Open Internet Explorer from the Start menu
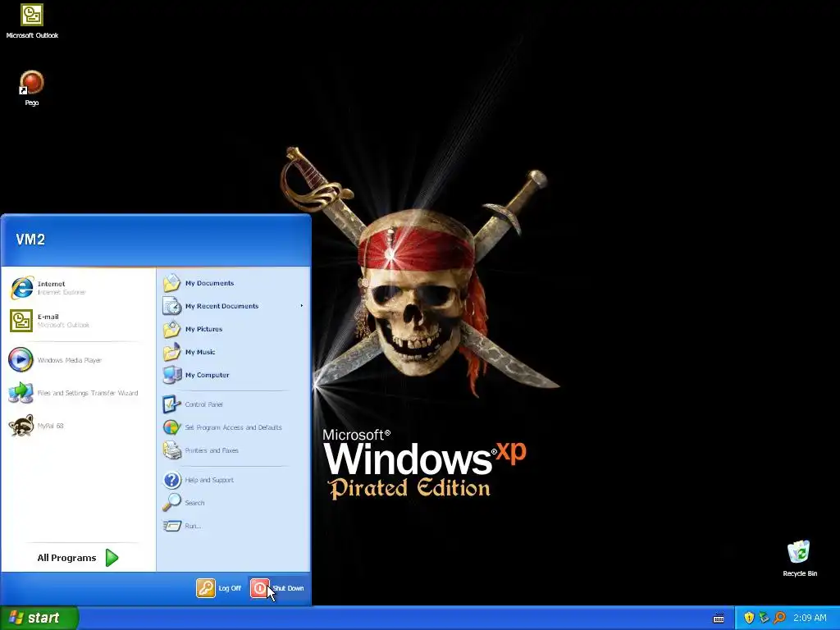This screenshot has height=630, width=840. (x=78, y=288)
